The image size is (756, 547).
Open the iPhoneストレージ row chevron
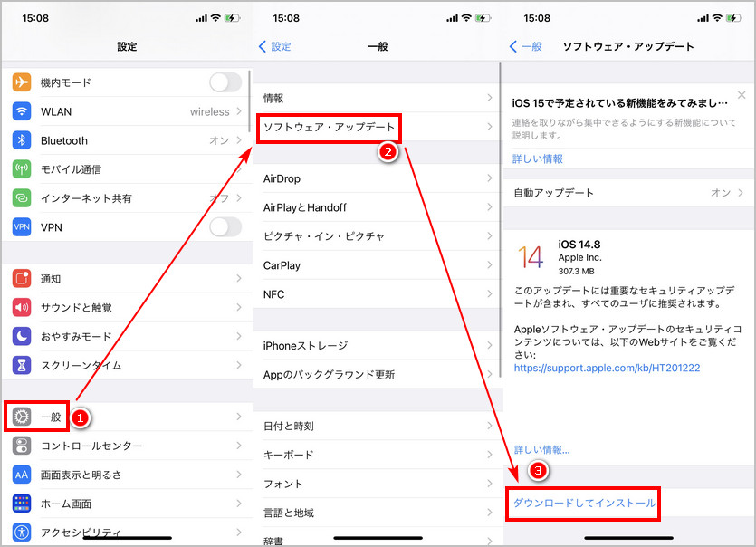click(x=490, y=346)
